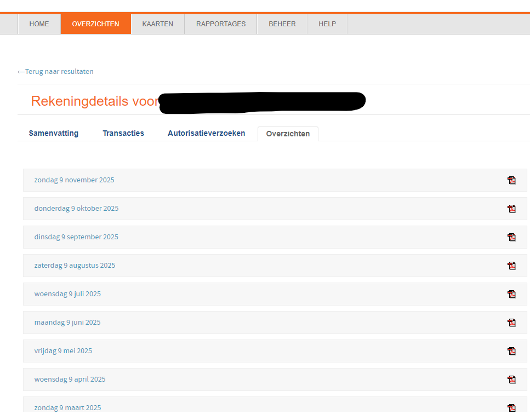Open statement maandag 9 juni 2025

[x=67, y=322]
